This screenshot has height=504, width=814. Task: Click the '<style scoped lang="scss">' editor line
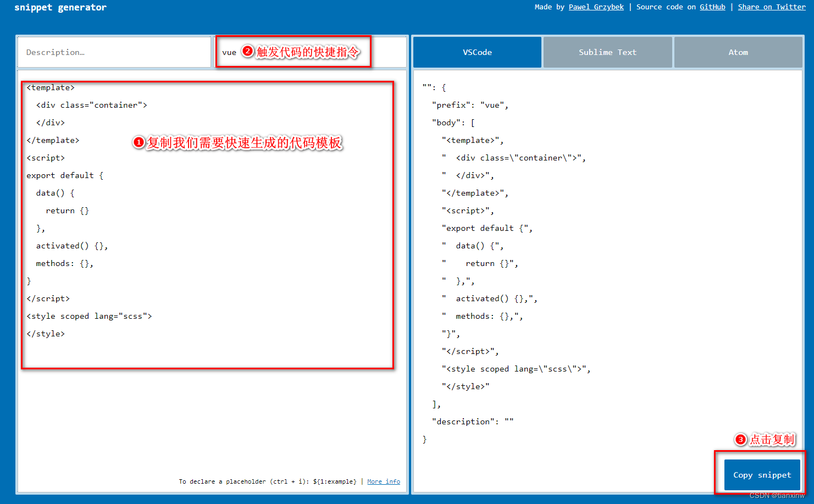click(89, 316)
